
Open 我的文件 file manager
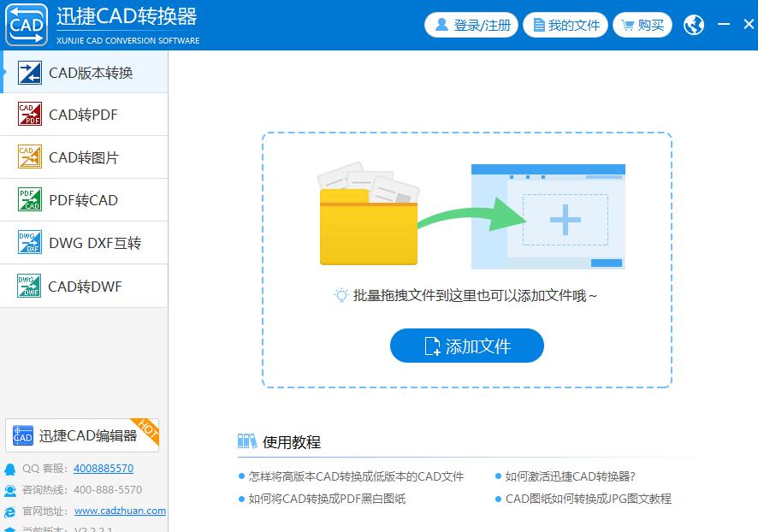[566, 24]
